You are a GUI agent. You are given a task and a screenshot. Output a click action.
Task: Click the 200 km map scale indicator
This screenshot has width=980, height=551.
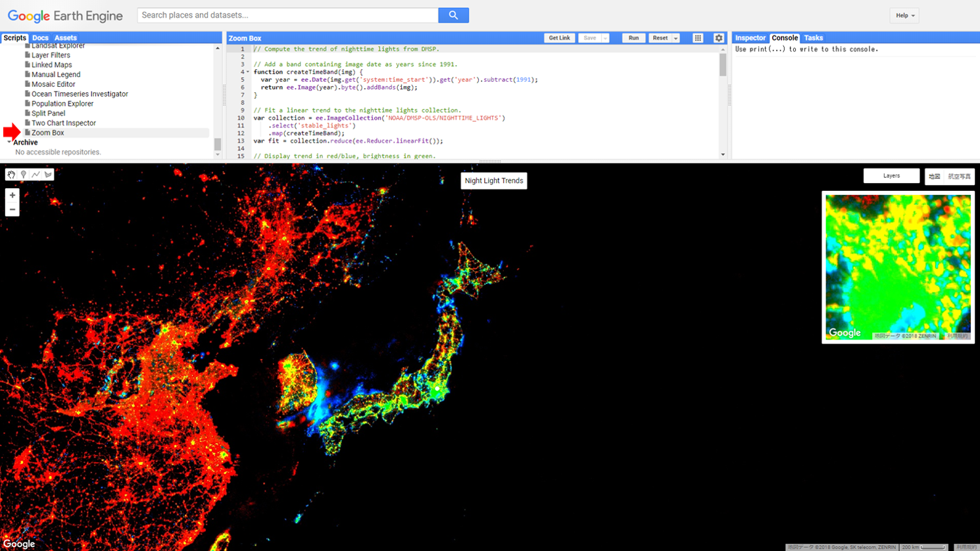[923, 547]
